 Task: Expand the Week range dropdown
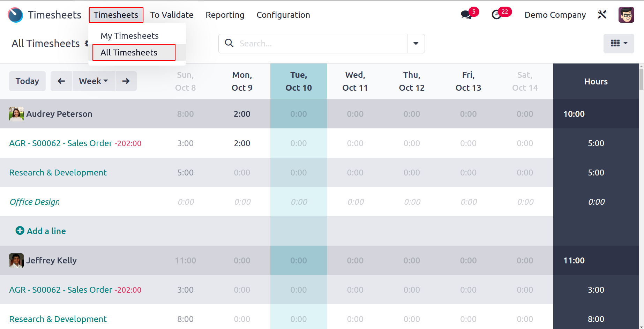tap(93, 81)
